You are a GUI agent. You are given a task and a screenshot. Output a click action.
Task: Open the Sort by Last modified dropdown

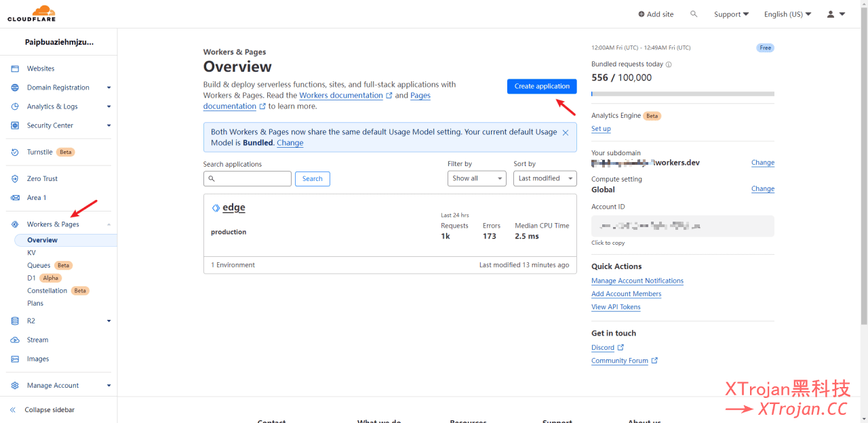(x=545, y=178)
